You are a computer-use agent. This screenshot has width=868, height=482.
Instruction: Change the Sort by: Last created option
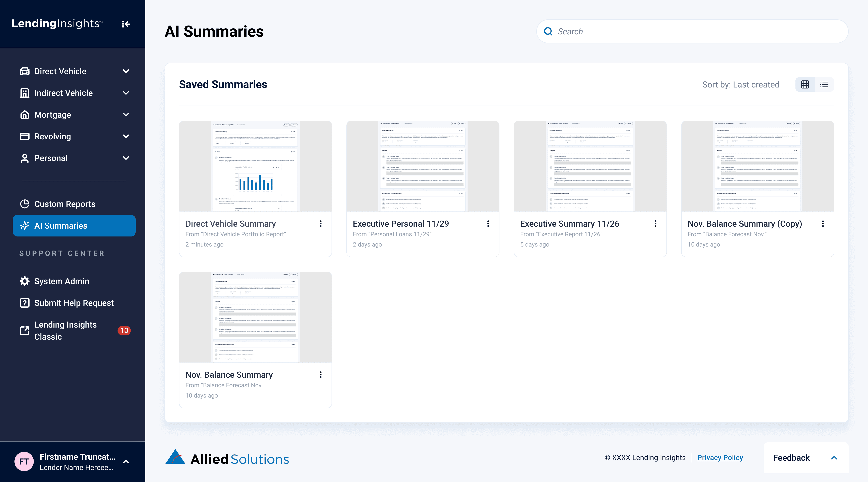pyautogui.click(x=741, y=85)
